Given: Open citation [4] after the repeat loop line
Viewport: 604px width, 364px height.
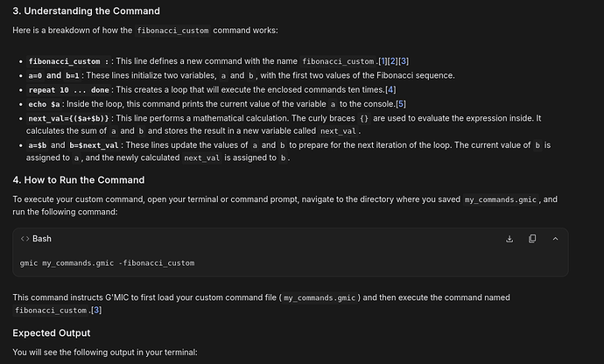Looking at the screenshot, I should [x=391, y=89].
